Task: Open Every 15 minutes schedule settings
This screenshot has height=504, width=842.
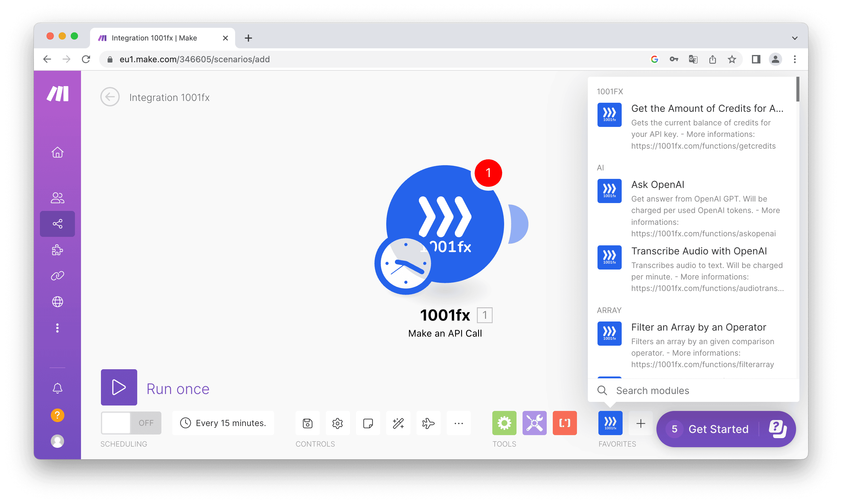Action: click(x=223, y=423)
